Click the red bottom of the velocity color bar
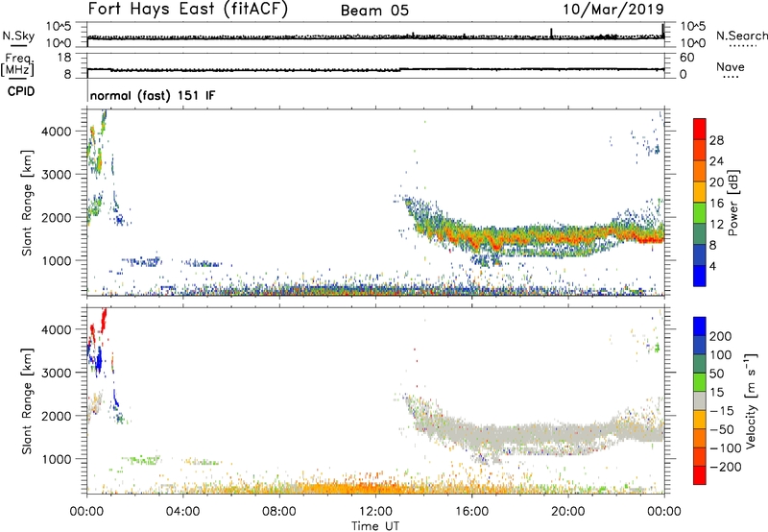The width and height of the screenshot is (768, 532). [x=700, y=475]
